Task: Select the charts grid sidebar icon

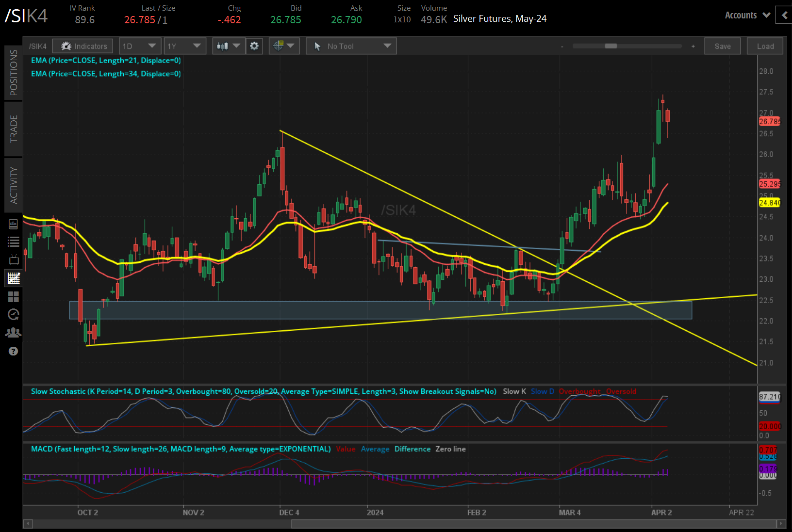Action: coord(14,278)
